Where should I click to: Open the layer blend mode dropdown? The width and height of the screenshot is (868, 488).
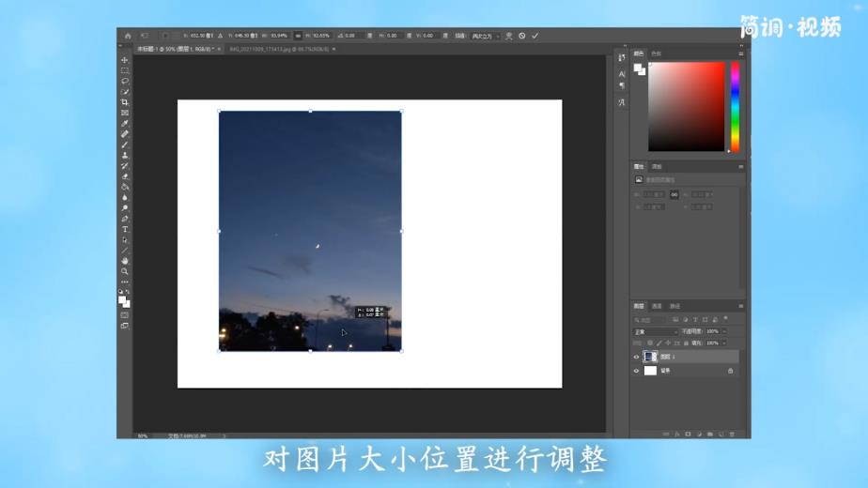click(655, 331)
